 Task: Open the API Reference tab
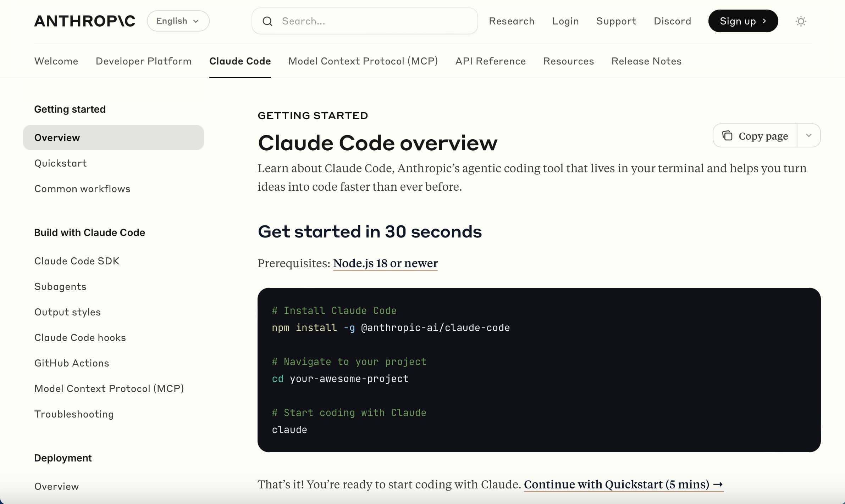tap(491, 61)
